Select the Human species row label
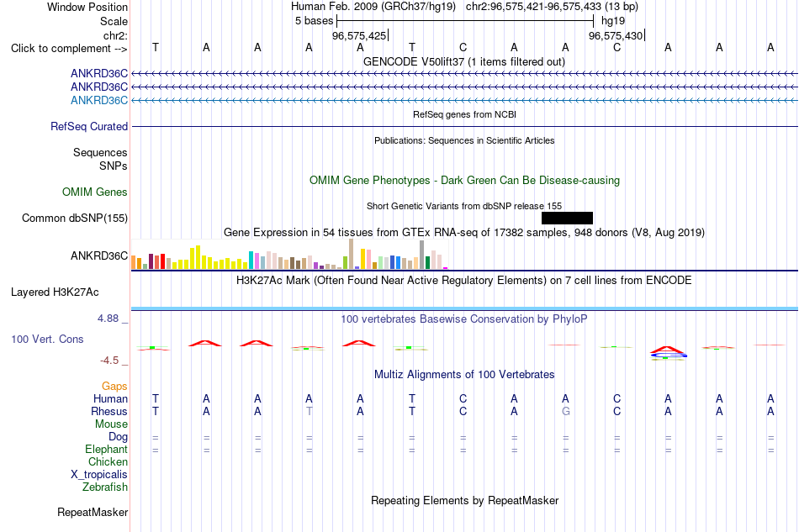Screen dimensions: 799x532 pyautogui.click(x=110, y=398)
